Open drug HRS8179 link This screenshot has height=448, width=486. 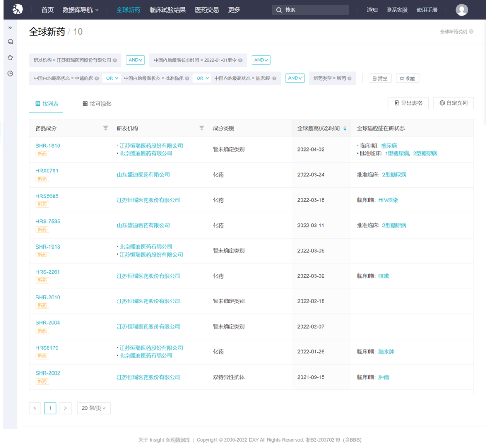coord(47,348)
